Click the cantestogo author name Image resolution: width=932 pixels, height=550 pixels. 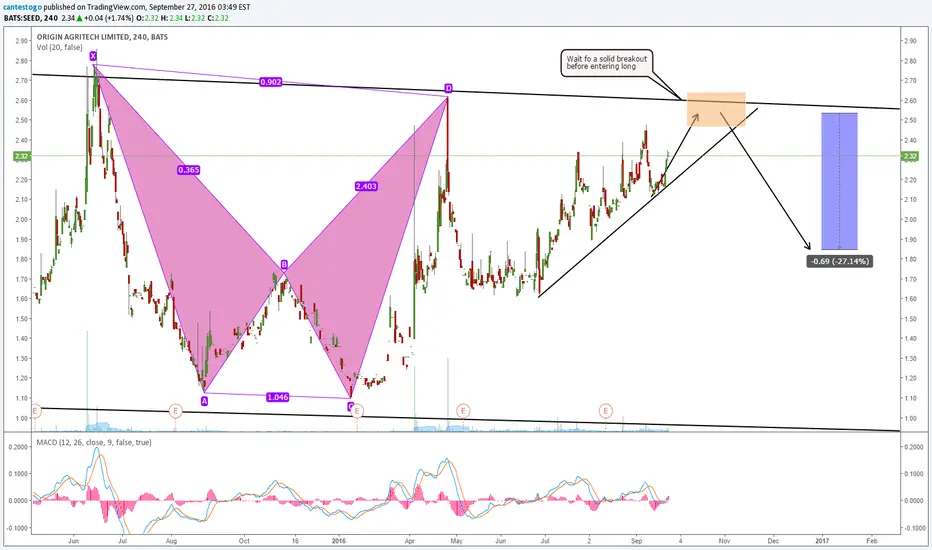pyautogui.click(x=23, y=7)
